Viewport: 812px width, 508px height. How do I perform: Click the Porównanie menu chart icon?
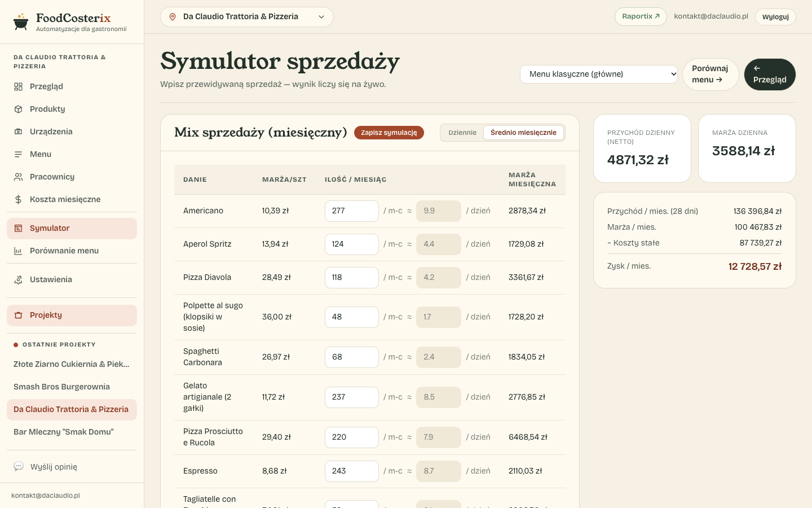(19, 251)
